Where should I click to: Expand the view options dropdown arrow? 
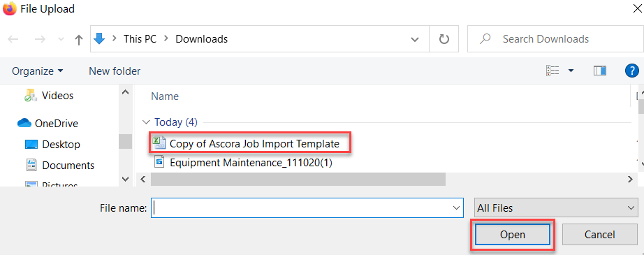(x=571, y=71)
